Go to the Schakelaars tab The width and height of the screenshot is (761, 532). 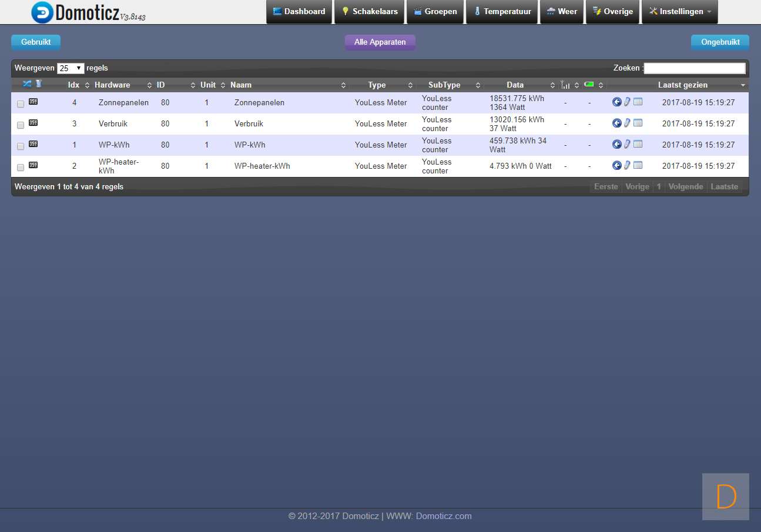(370, 12)
